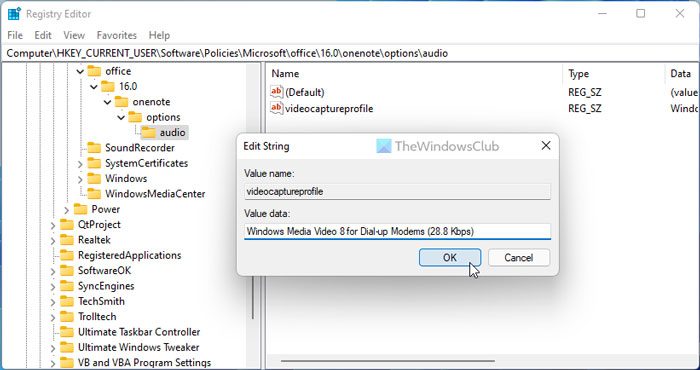Screen dimensions: 700x370
Task: Open the Edit menu
Action: point(43,35)
